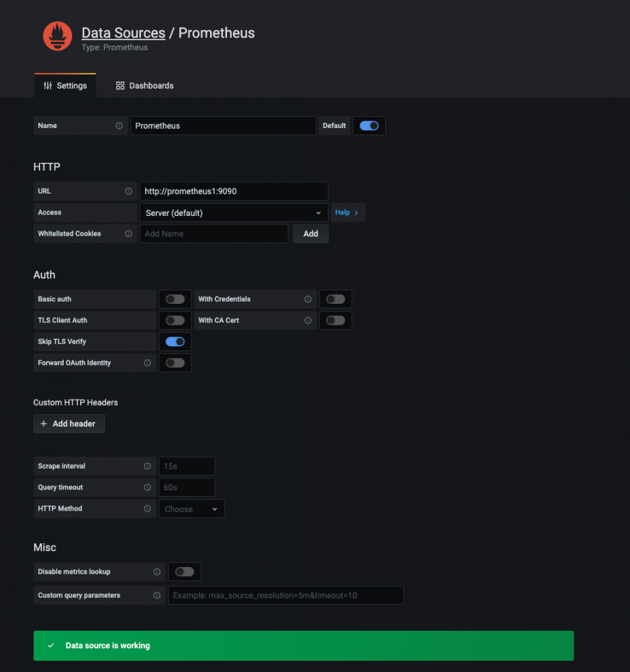Screen dimensions: 630x672
Task: Enable With Credentials toggle
Action: click(x=335, y=299)
